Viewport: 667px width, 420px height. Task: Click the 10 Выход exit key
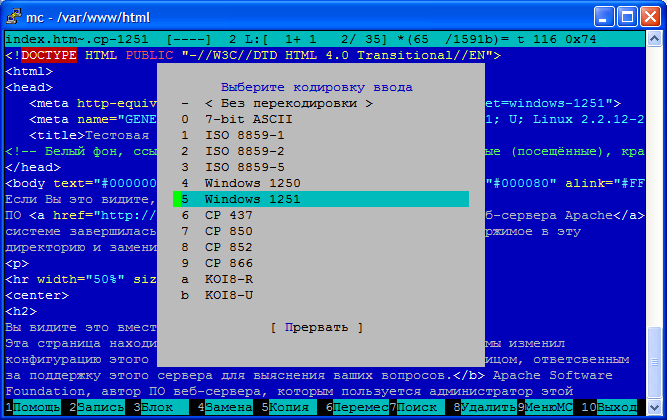pos(612,407)
